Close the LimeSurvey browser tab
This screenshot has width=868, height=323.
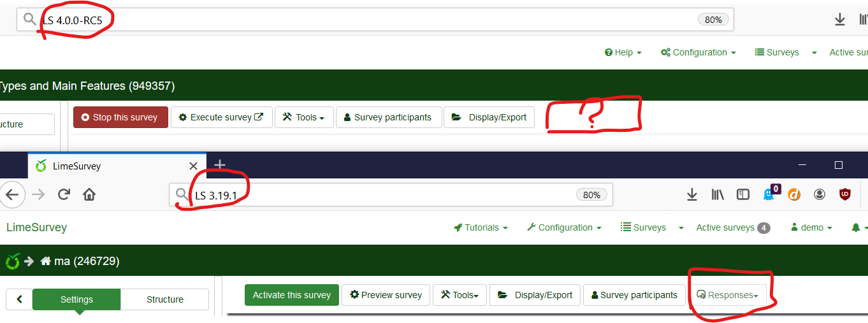[194, 166]
